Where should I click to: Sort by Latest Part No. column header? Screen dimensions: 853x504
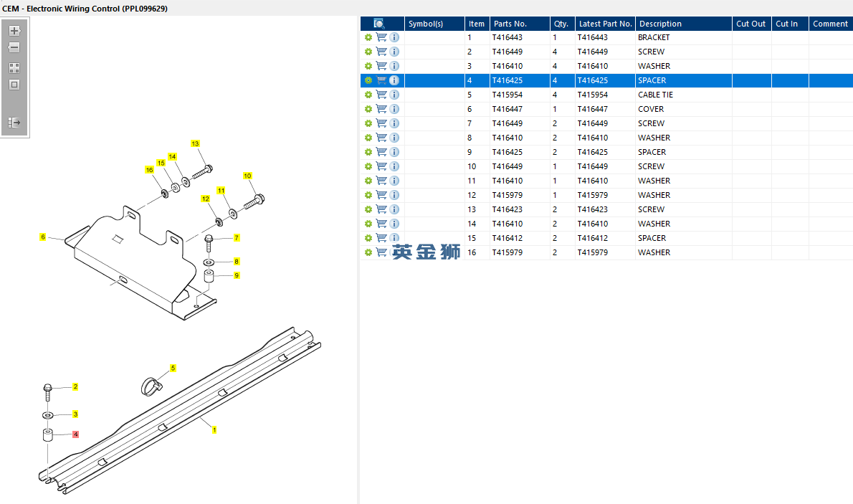coord(605,24)
